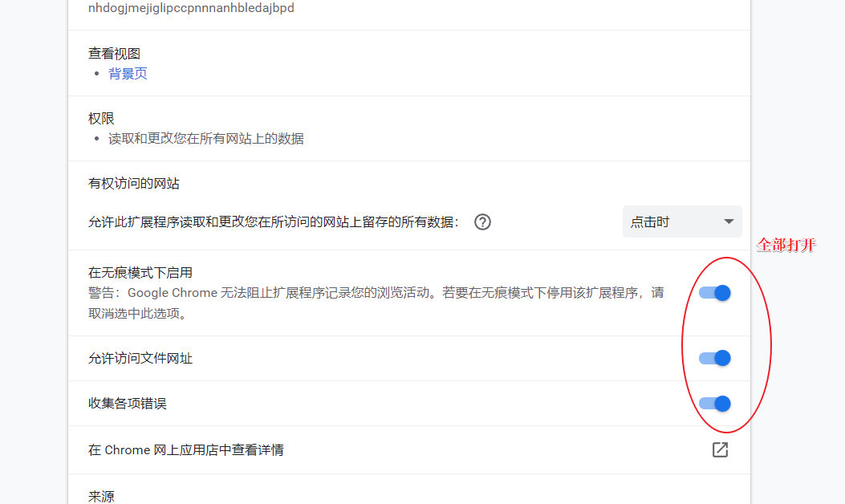Click the 读取和更改您在所有网站上的数据 permission text
The width and height of the screenshot is (845, 504).
click(x=206, y=139)
